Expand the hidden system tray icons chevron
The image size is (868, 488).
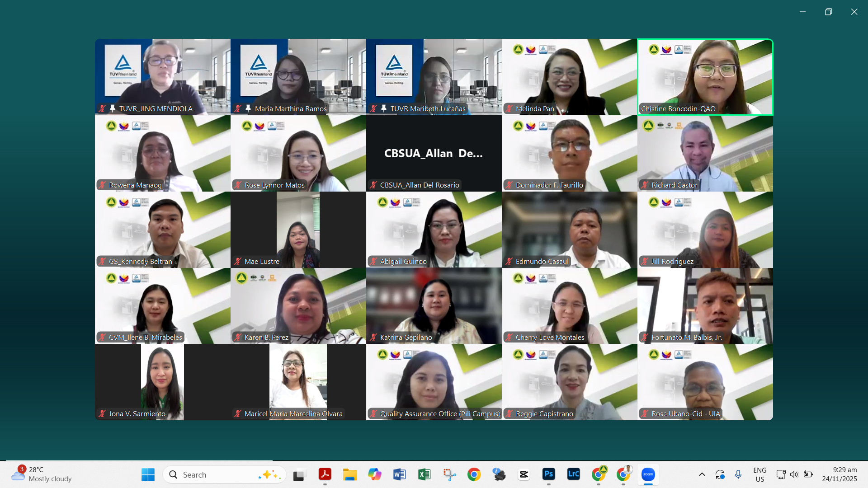point(702,474)
